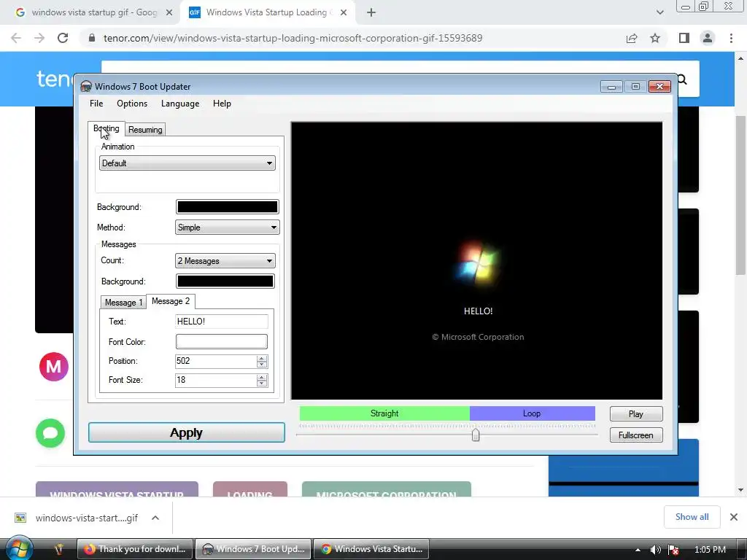Viewport: 747px width, 560px height.
Task: Click the purple Loop segment
Action: (532, 413)
